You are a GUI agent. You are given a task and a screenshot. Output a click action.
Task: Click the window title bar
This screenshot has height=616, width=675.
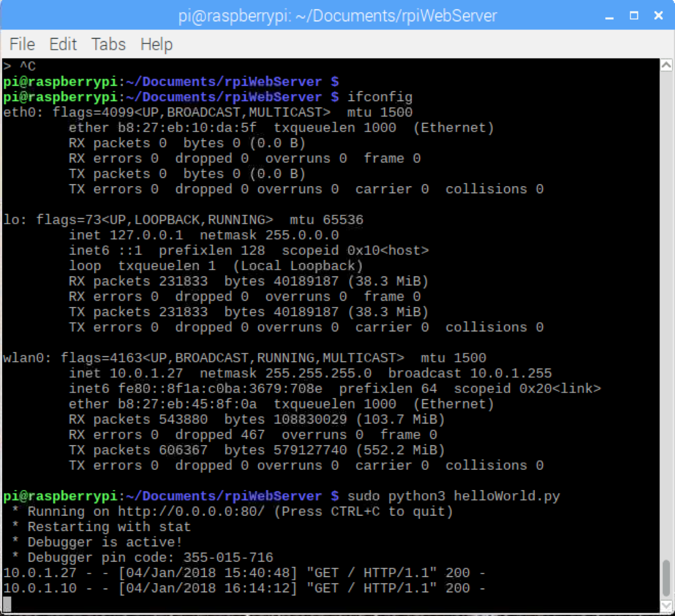(337, 15)
